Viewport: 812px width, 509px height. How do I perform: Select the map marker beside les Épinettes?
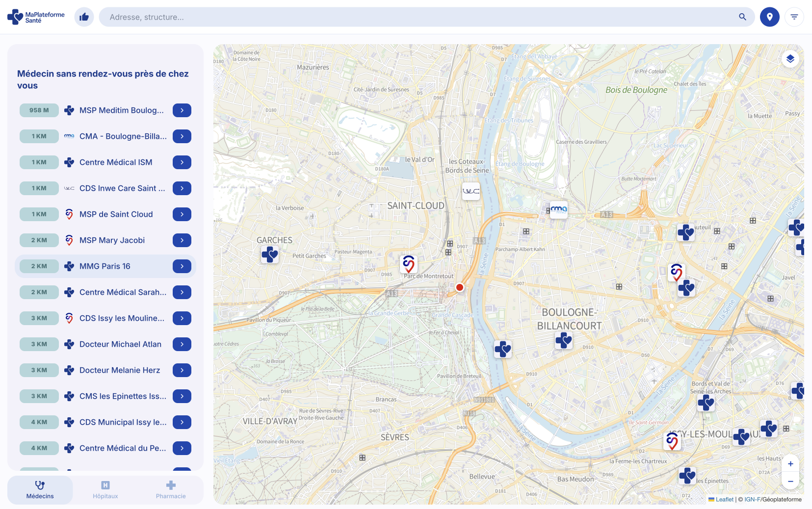[687, 475]
